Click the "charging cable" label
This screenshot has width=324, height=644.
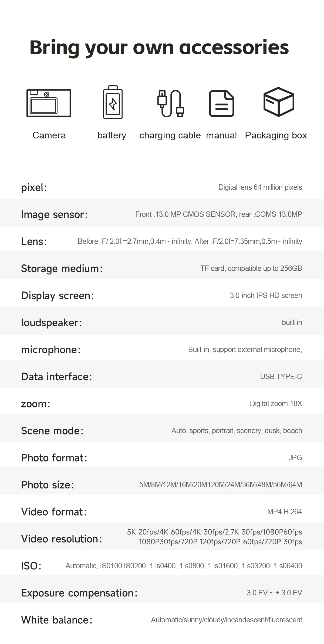point(170,135)
